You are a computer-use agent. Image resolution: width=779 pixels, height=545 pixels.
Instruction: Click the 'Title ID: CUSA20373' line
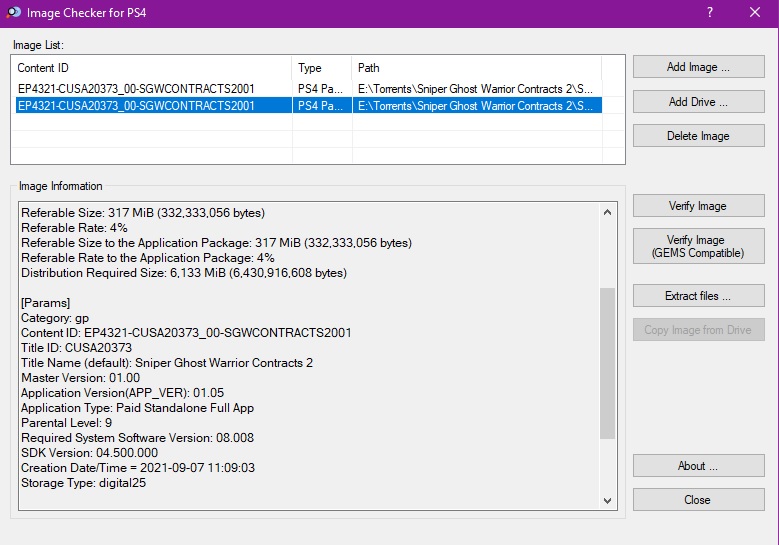click(x=77, y=347)
